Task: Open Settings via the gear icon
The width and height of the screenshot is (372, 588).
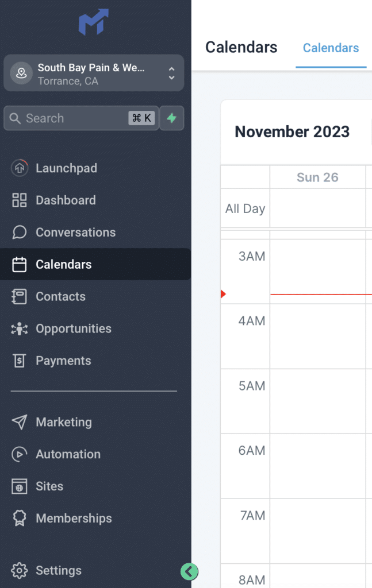Action: [x=20, y=571]
